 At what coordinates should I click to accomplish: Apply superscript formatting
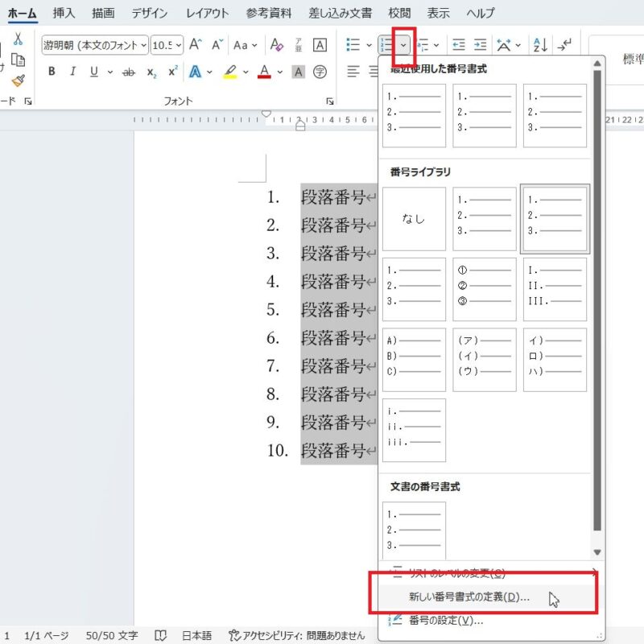pos(172,72)
